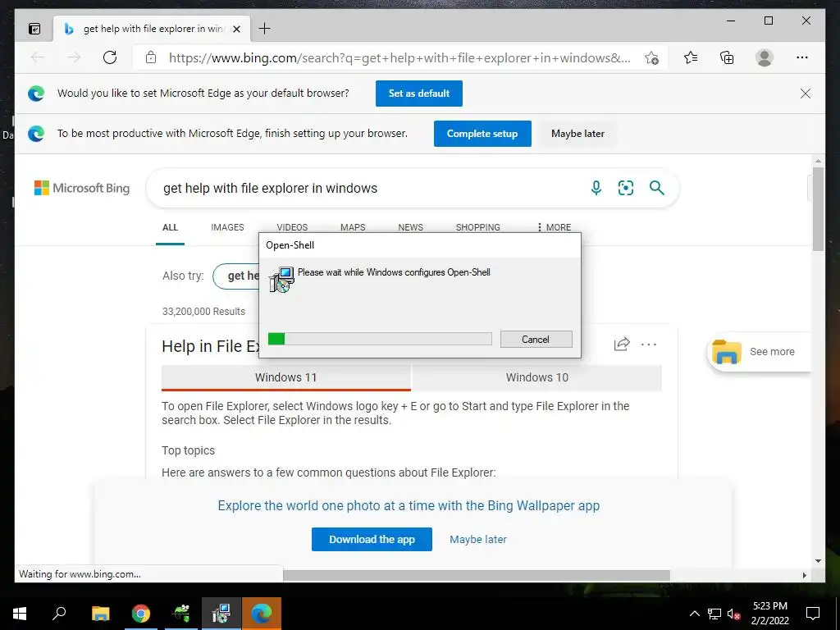
Task: Search using voice microphone icon
Action: pos(596,188)
